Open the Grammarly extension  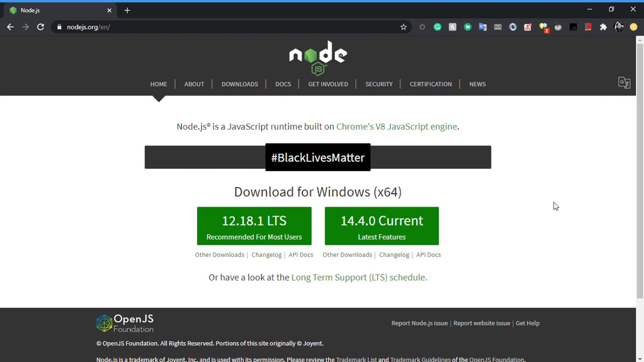pyautogui.click(x=438, y=27)
